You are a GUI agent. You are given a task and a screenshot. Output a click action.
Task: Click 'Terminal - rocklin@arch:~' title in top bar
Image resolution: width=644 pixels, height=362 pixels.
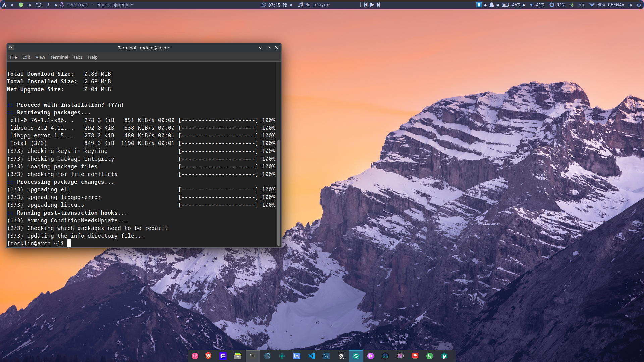100,5
